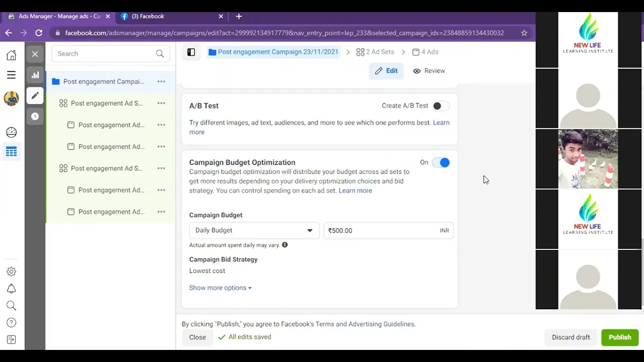Open options for first Ad Set row
Screen dimensions: 644x362
161,103
